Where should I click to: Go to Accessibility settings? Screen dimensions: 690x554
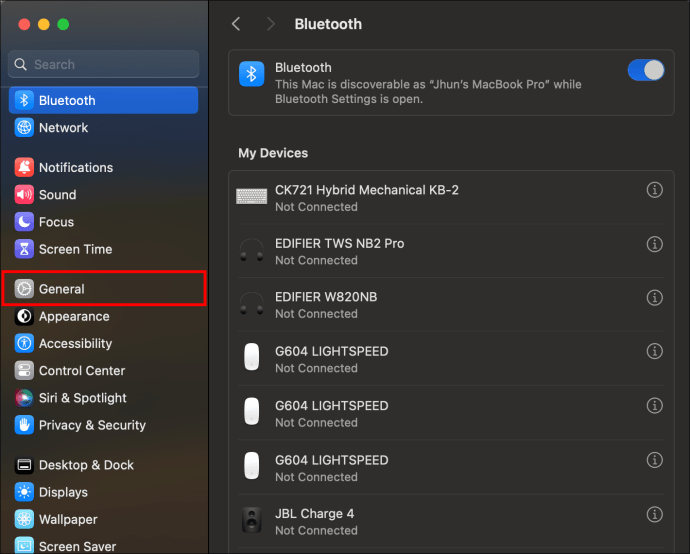[75, 343]
